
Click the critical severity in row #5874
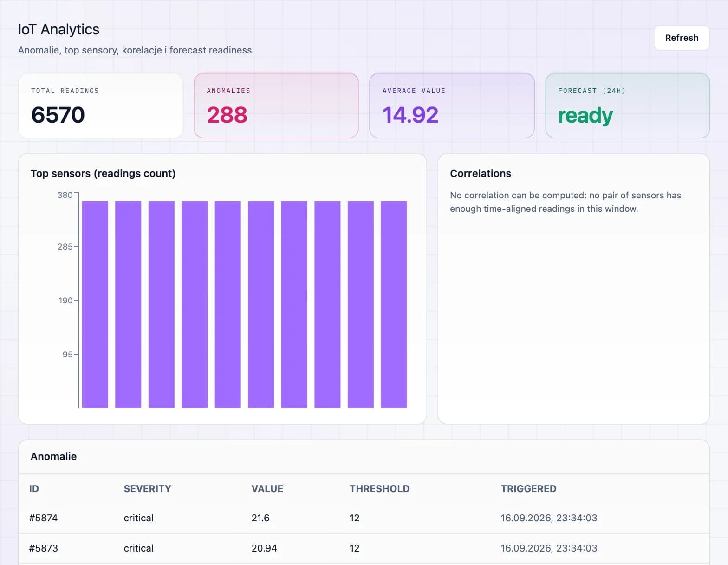(138, 518)
